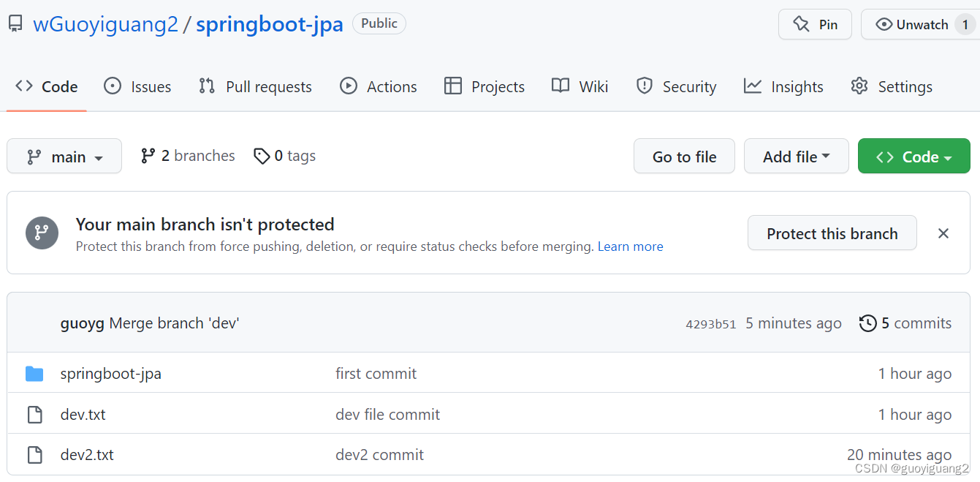View the 0 tags link
Screen dimensions: 980x482
[x=285, y=156]
